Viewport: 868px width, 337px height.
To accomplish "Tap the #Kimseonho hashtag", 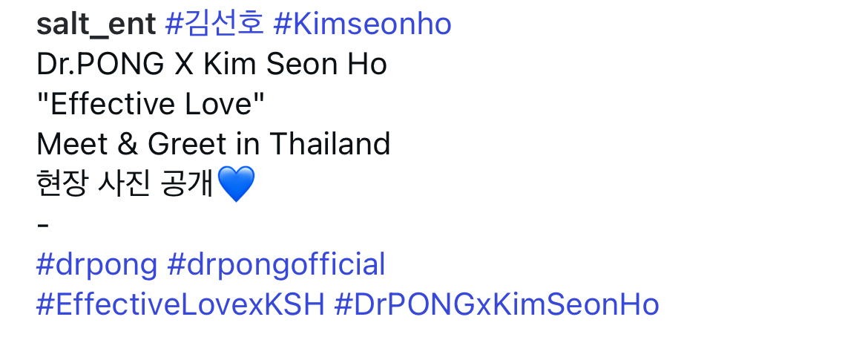I will click(362, 24).
